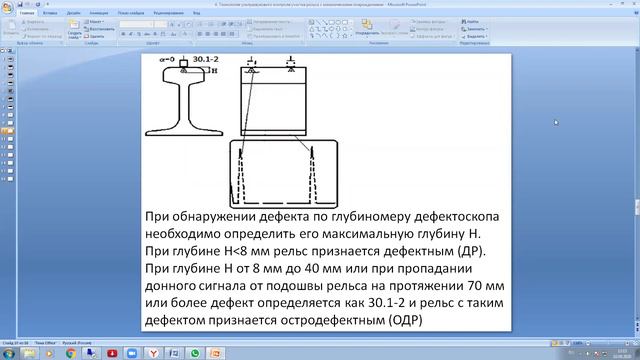Open the font color dropdown
Screen dimensions: 640x360
[x=186, y=34]
